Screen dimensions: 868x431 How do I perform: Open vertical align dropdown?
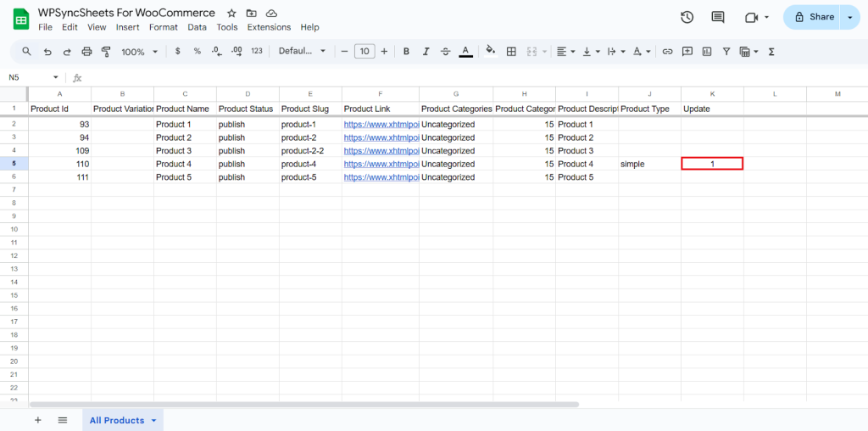[591, 52]
